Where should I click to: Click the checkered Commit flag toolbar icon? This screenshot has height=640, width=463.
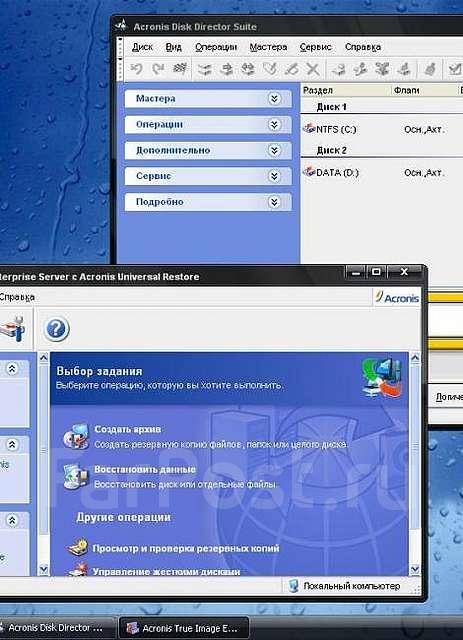(x=180, y=68)
